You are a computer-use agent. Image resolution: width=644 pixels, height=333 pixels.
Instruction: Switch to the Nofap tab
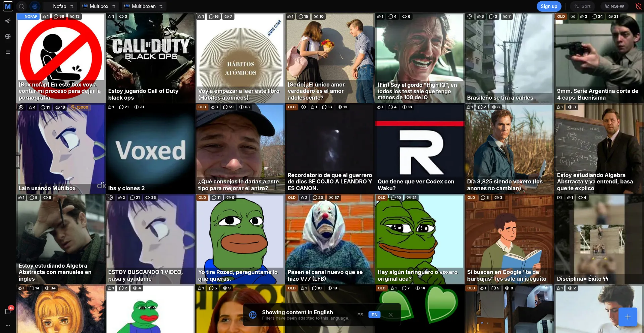click(x=59, y=6)
